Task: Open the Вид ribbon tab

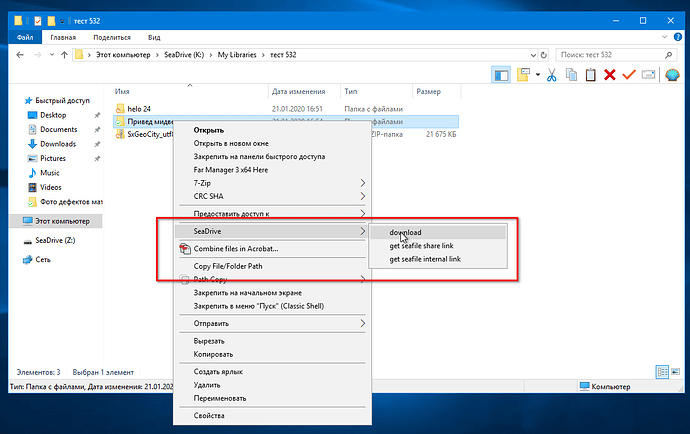Action: pyautogui.click(x=154, y=37)
